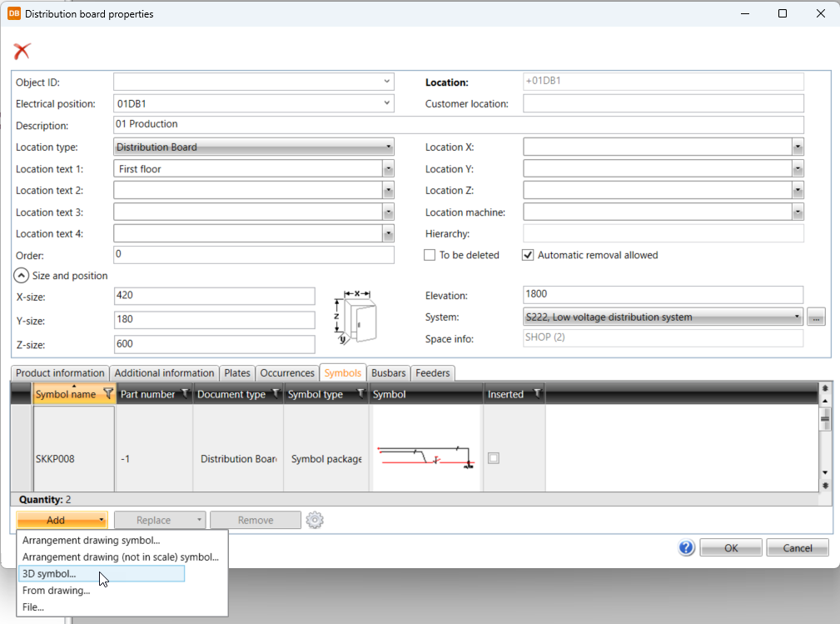Click the Symbol type column filter icon
This screenshot has width=840, height=624.
pos(360,394)
